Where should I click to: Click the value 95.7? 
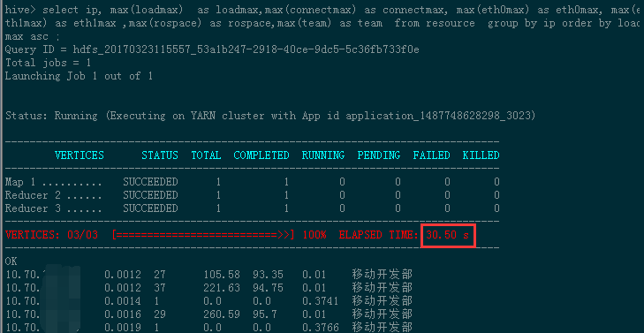265,314
